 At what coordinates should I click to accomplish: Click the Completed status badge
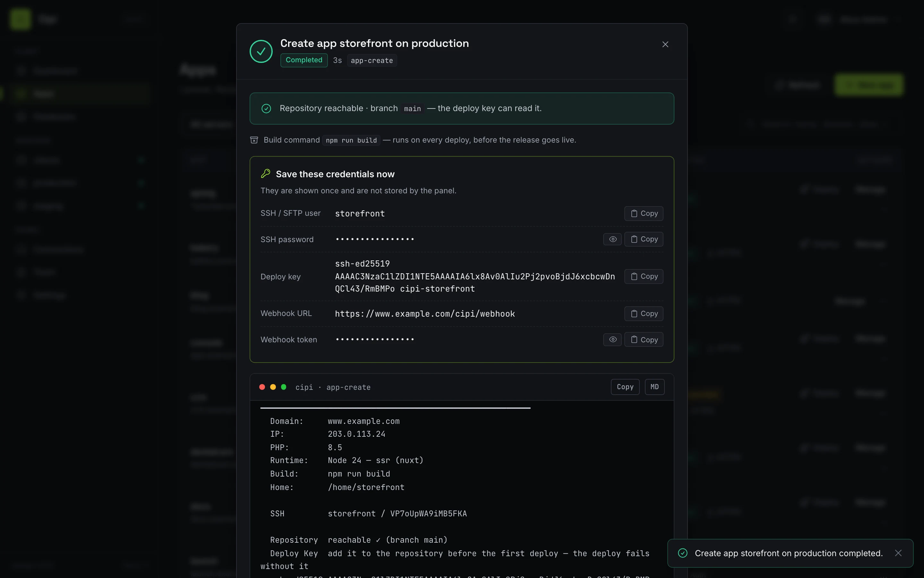coord(304,60)
